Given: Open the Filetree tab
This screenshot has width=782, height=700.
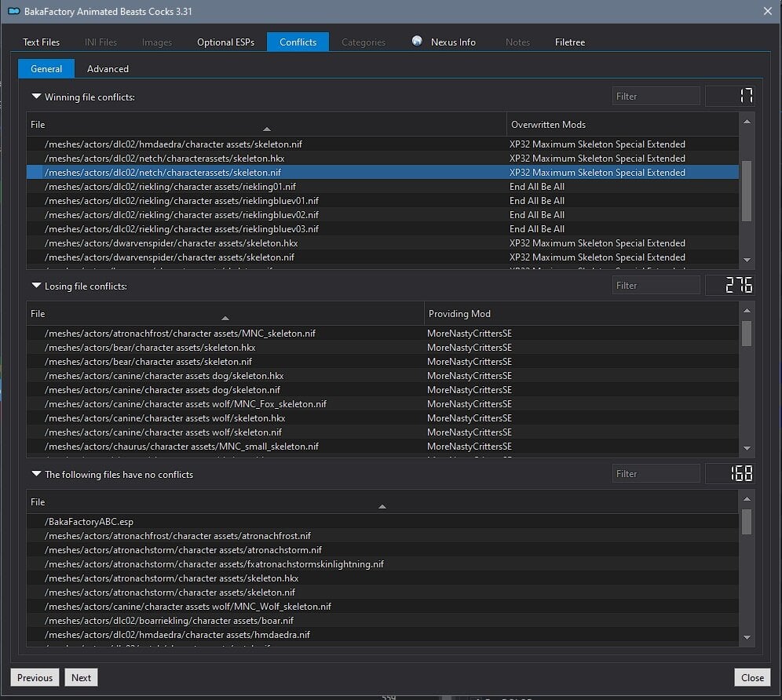Looking at the screenshot, I should tap(570, 42).
